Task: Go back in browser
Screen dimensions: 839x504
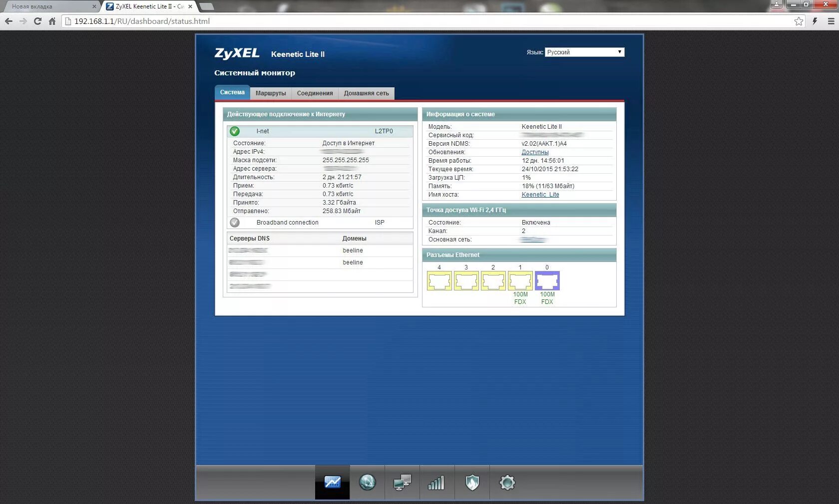Action: coord(8,21)
